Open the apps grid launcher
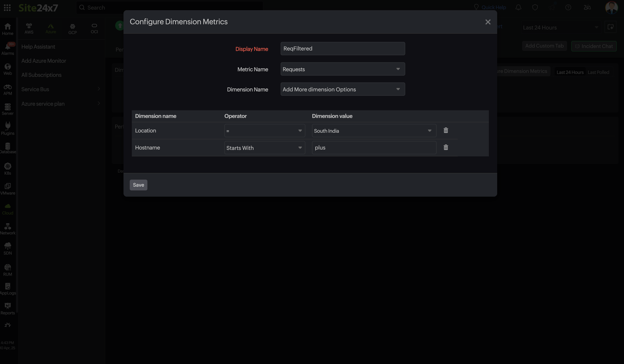The width and height of the screenshot is (624, 364). pos(7,7)
